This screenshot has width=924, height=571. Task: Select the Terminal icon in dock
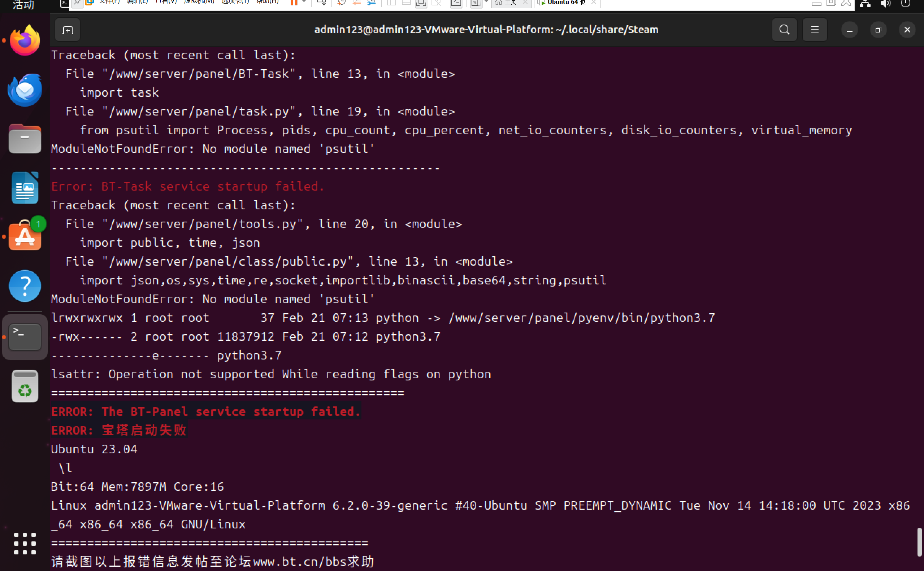25,337
